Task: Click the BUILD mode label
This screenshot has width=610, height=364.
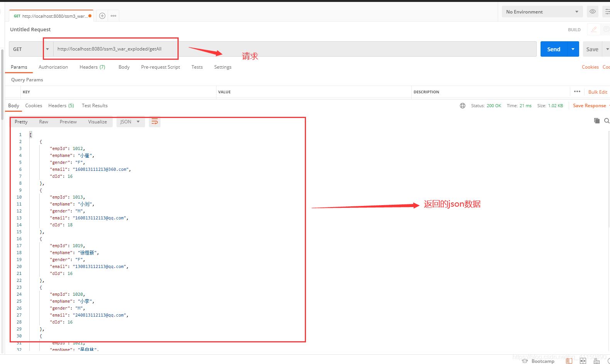Action: pyautogui.click(x=574, y=30)
